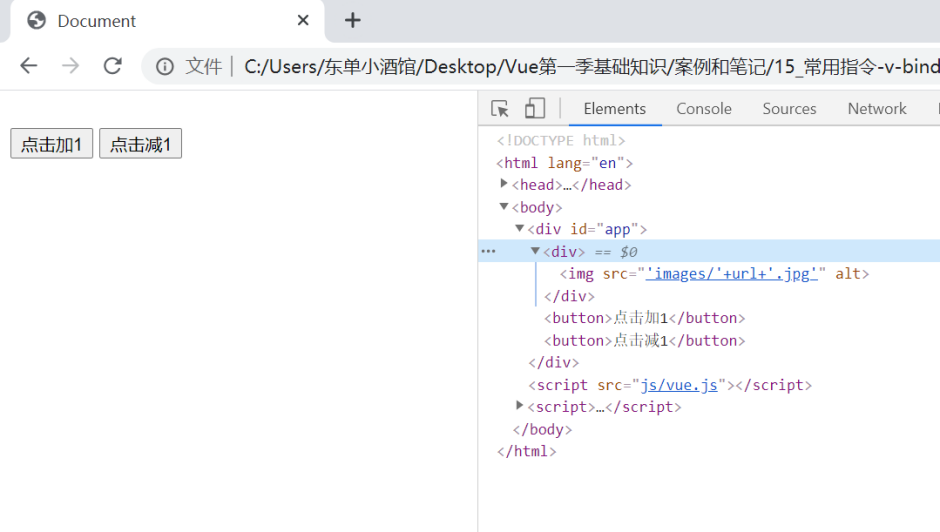Close the Document tab
940x532 pixels.
click(303, 20)
